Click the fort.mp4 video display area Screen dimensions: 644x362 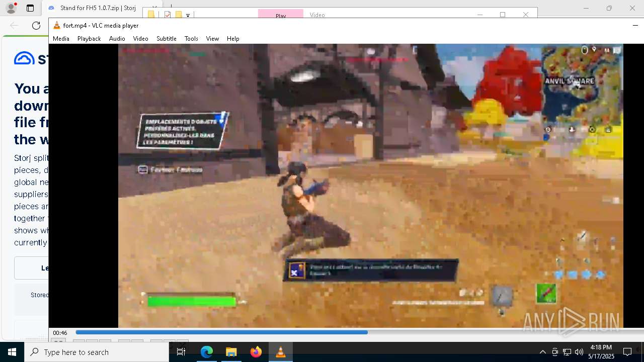pyautogui.click(x=370, y=186)
